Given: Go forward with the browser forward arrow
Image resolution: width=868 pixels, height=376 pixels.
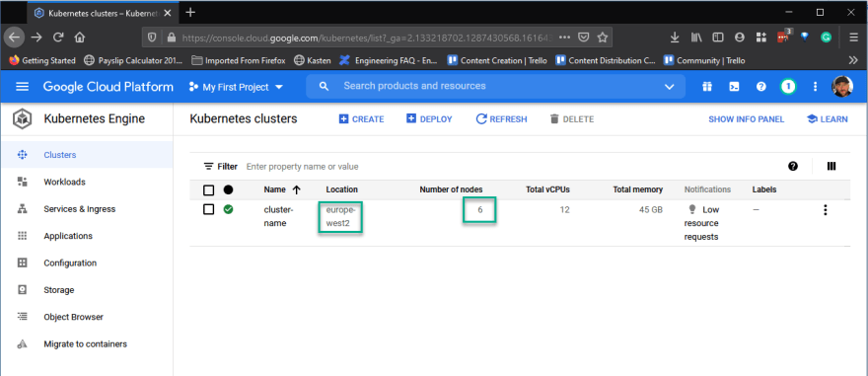Looking at the screenshot, I should coord(36,38).
